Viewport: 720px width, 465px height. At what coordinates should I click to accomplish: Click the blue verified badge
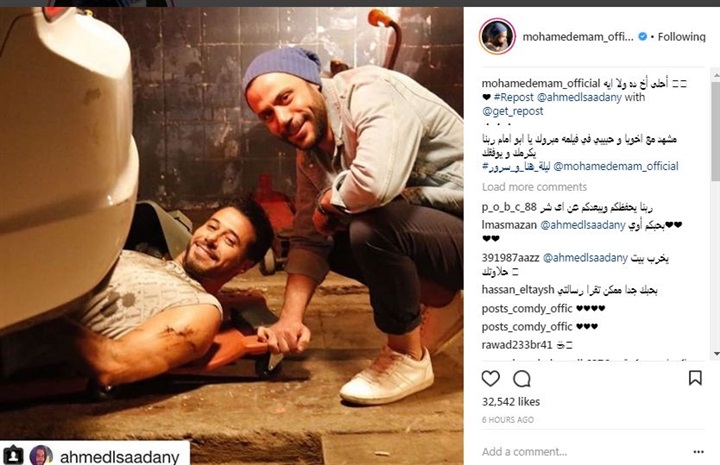pos(643,36)
